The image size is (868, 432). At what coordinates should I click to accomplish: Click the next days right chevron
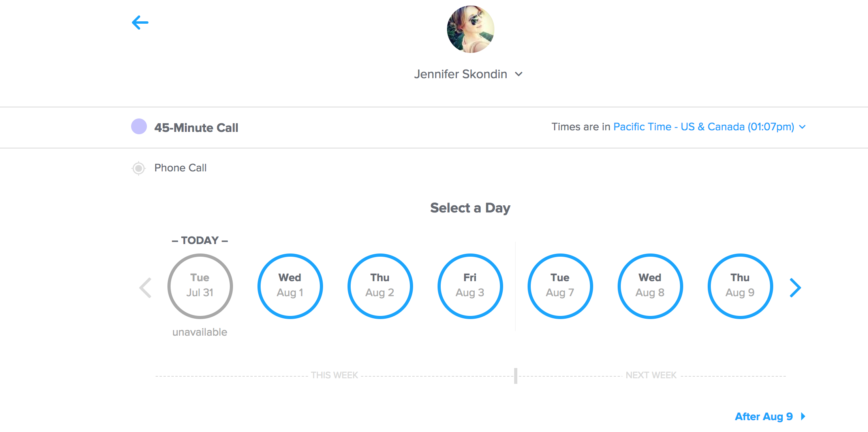[x=795, y=287]
